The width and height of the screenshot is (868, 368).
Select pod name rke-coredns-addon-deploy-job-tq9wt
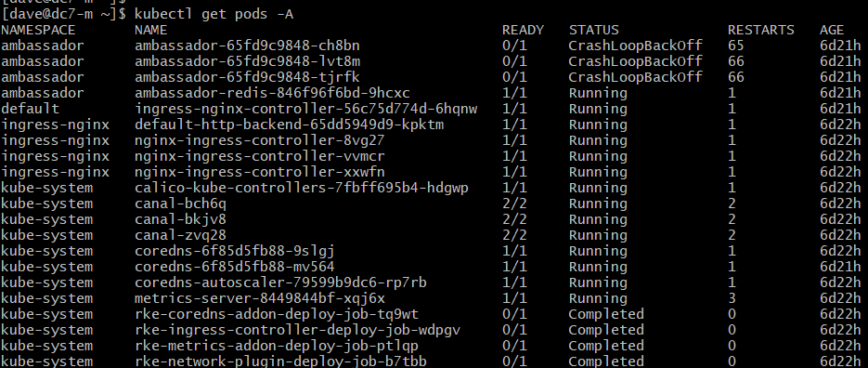(277, 314)
